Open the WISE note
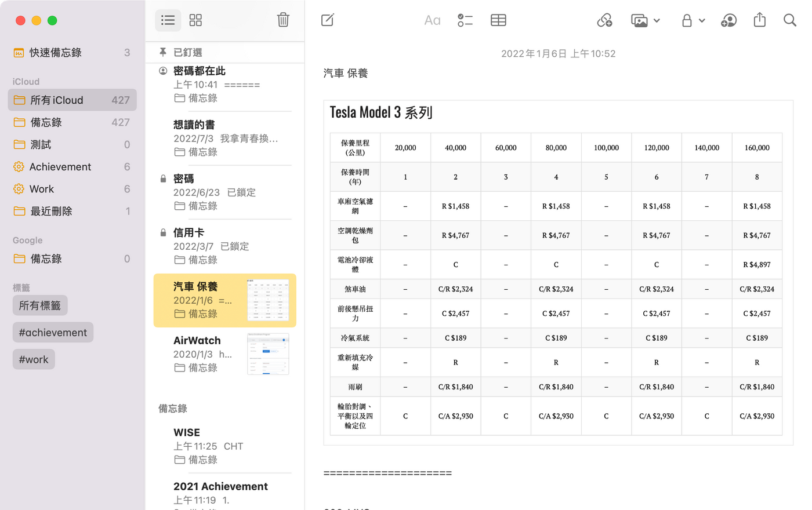812x510 pixels. click(225, 446)
